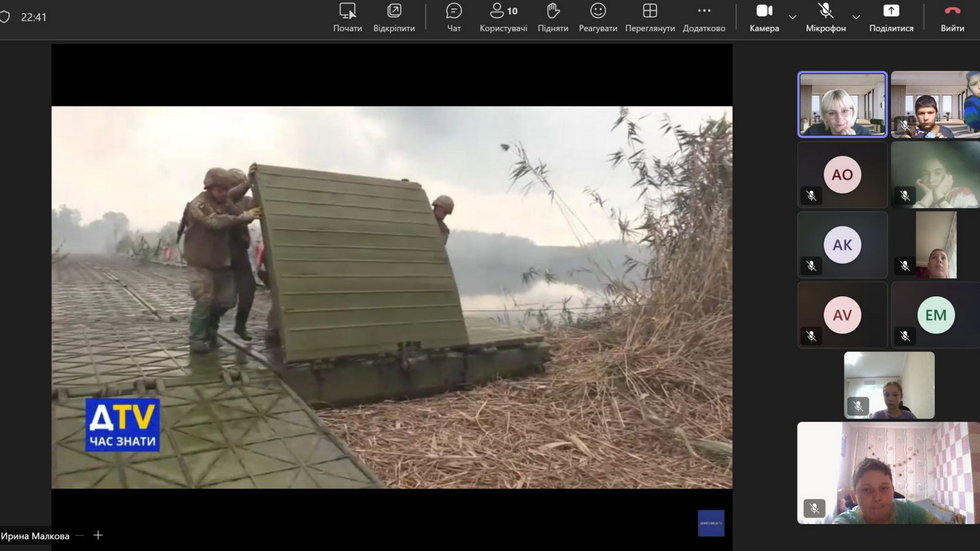Viewport: 980px width, 551px height.
Task: Click the shield icon next to the timer
Action: pos(5,17)
